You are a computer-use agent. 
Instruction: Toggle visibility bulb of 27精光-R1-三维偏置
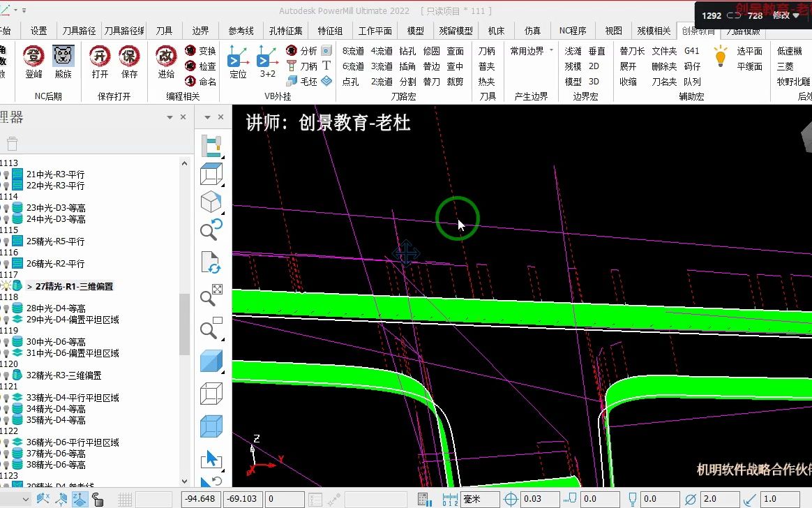click(x=6, y=285)
